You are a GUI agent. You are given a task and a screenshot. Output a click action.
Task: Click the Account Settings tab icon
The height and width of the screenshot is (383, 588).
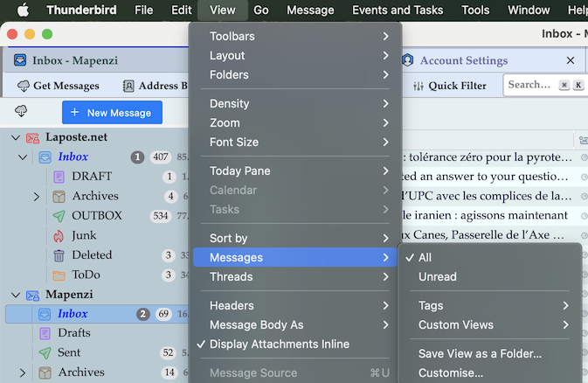coord(408,60)
